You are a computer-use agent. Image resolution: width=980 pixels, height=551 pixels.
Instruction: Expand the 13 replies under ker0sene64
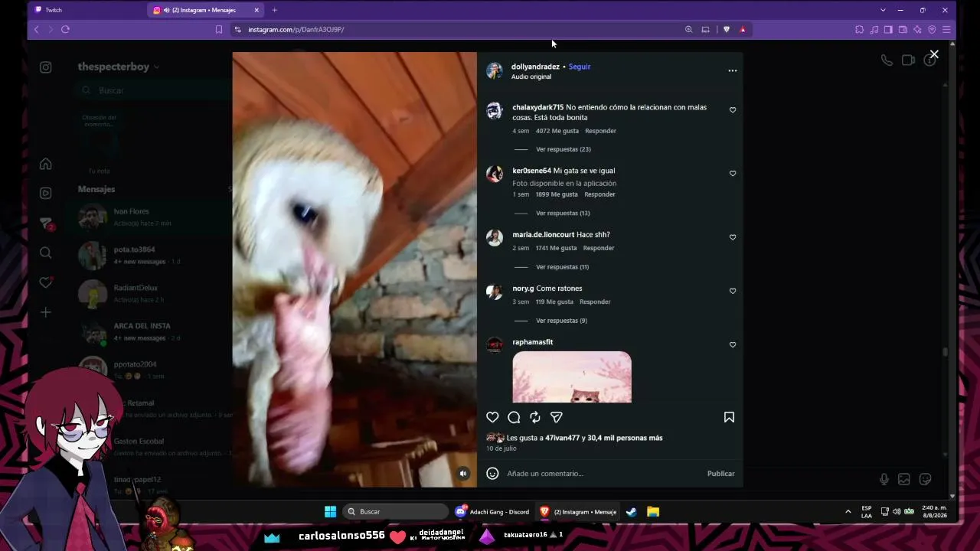(x=563, y=213)
